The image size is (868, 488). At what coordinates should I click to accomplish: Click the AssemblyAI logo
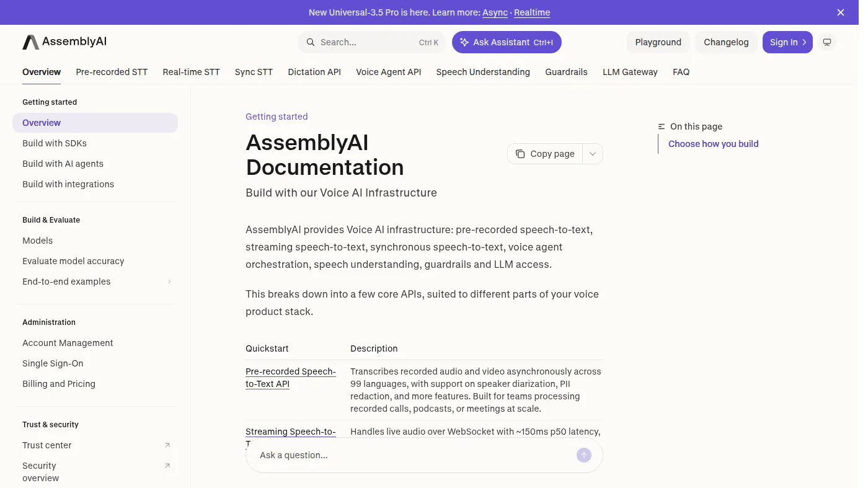click(64, 42)
